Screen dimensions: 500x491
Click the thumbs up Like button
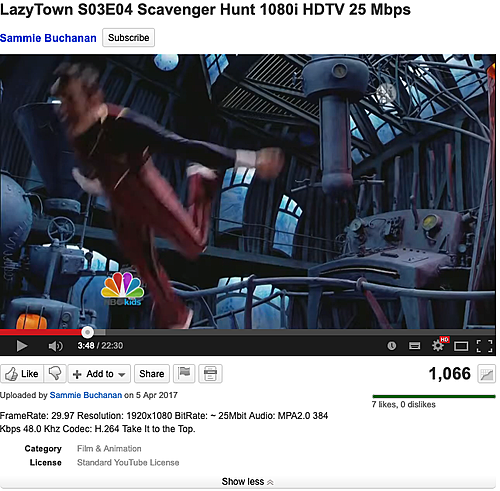[x=22, y=374]
